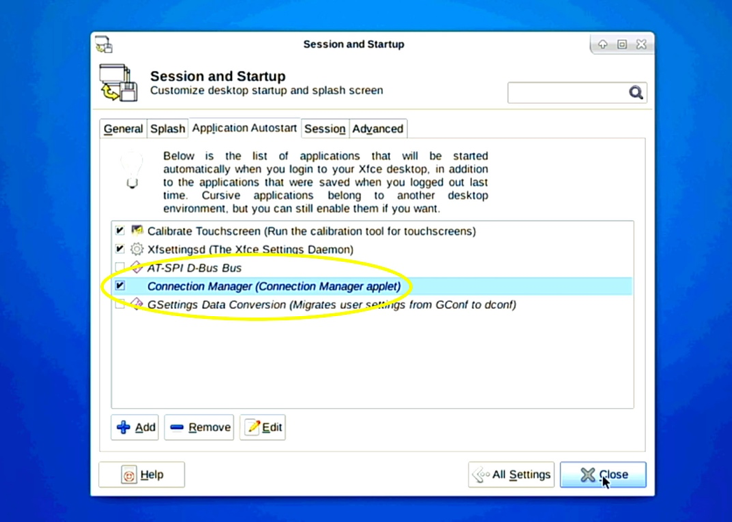This screenshot has width=732, height=522.
Task: Click the Session and Startup header icon
Action: pos(120,83)
